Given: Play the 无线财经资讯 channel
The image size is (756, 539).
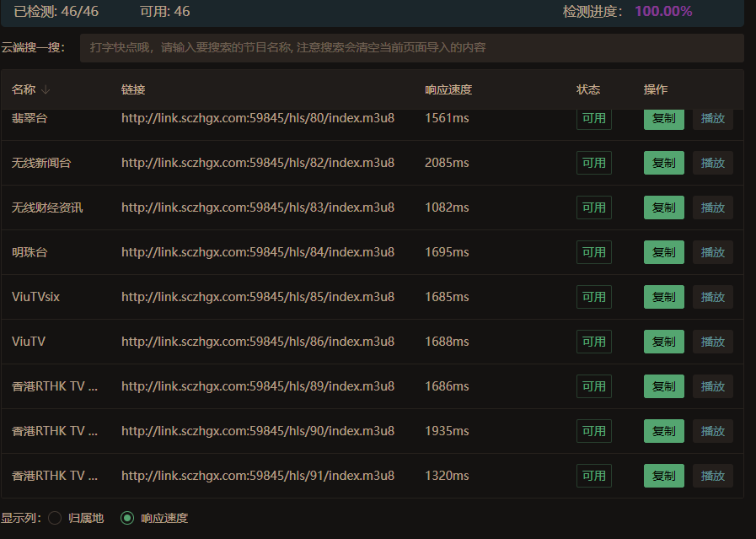Looking at the screenshot, I should coord(713,208).
